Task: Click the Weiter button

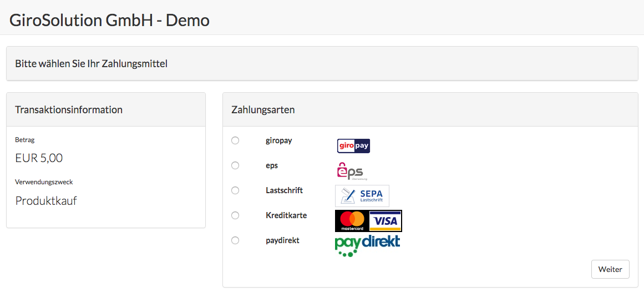Action: pos(610,269)
